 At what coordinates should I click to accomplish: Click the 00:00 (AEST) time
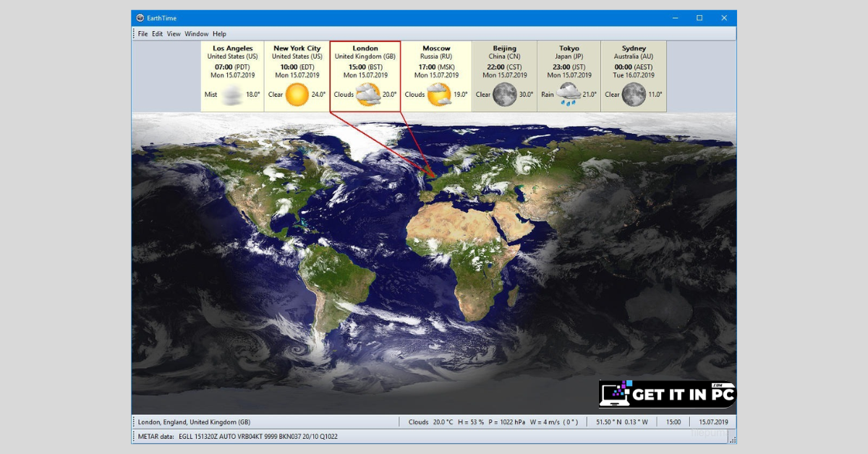[x=634, y=67]
